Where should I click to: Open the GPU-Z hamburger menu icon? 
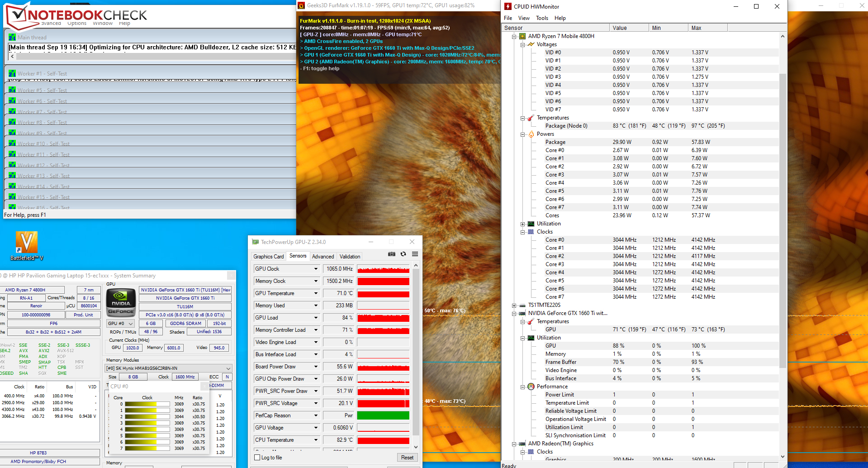tap(415, 254)
